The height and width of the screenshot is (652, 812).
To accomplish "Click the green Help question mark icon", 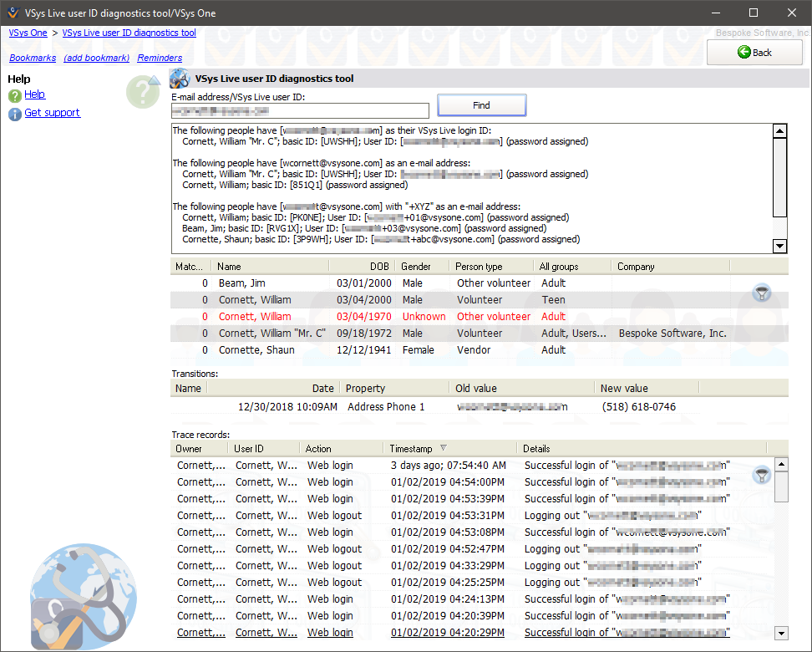I will coord(14,96).
